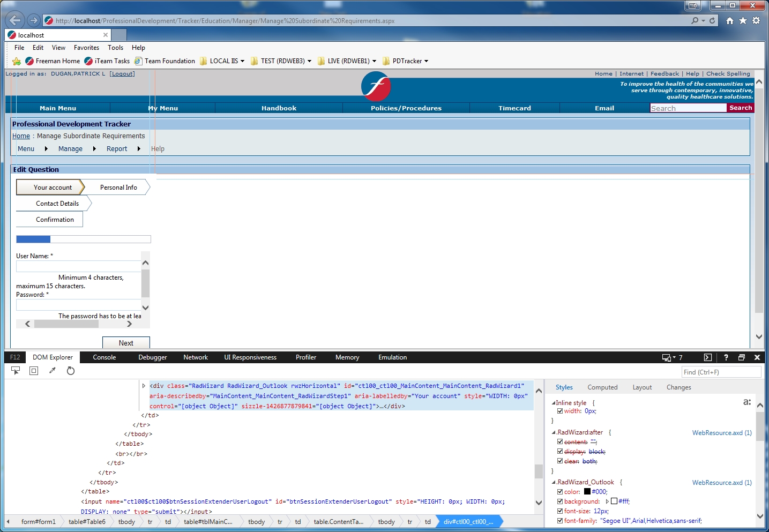Screen dimensions: 769x532
Task: Open the Computed styles tab
Action: (x=602, y=387)
